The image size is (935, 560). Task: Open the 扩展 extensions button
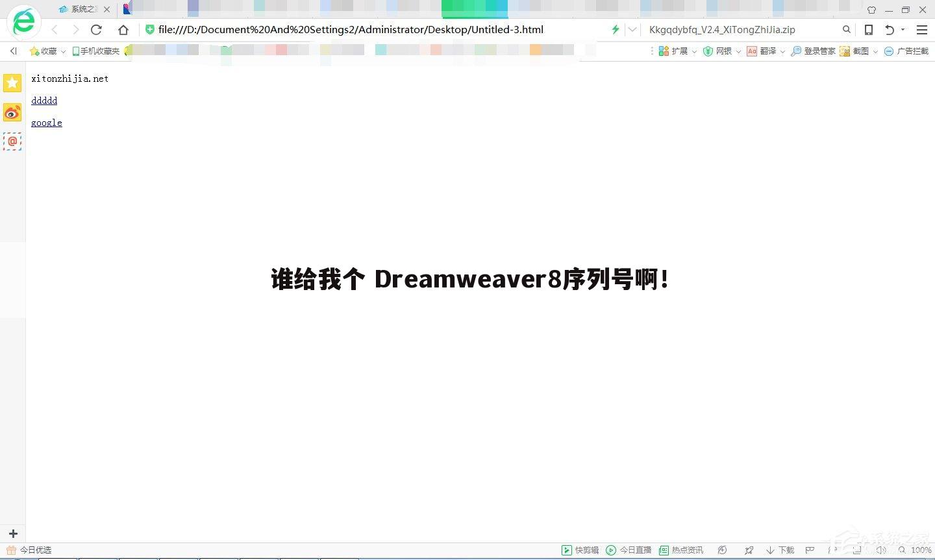(x=673, y=51)
